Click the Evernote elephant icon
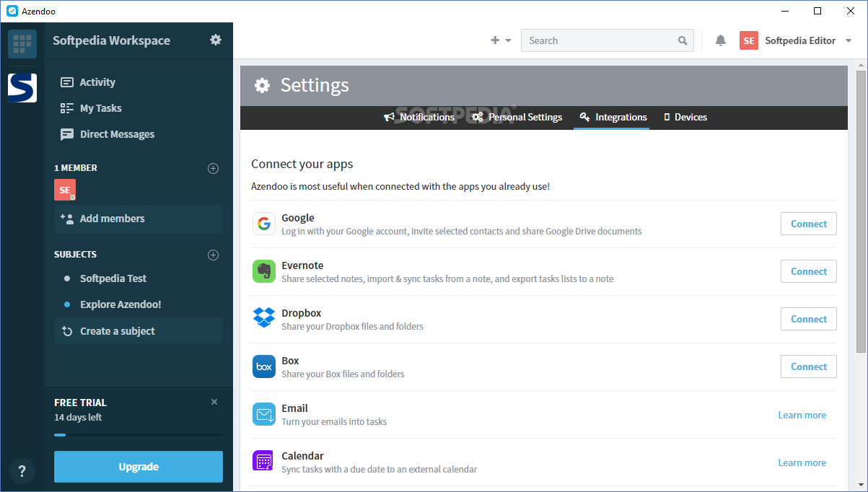Screen dimensions: 868x492 pos(264,271)
